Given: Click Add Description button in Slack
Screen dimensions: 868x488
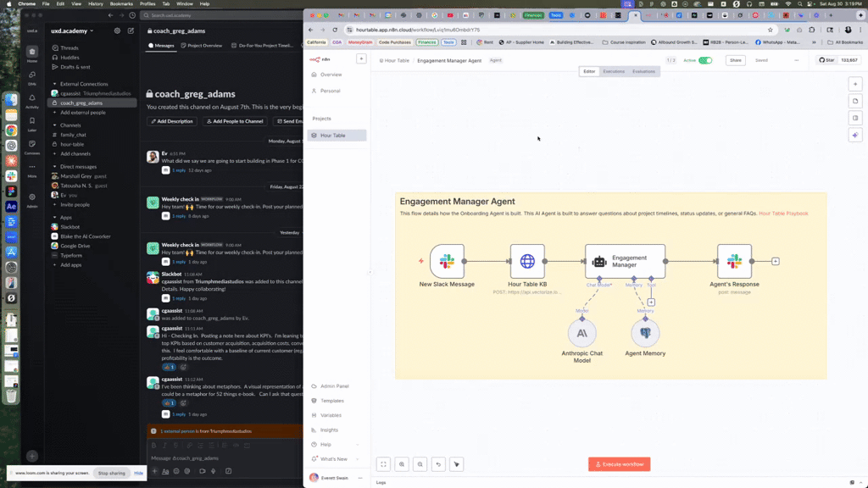Looking at the screenshot, I should tap(172, 121).
